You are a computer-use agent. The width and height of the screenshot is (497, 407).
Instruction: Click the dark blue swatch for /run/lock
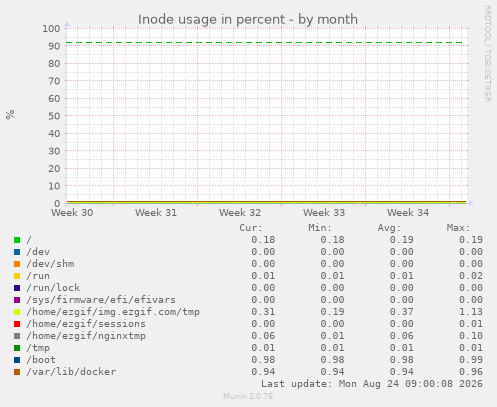[x=17, y=288]
